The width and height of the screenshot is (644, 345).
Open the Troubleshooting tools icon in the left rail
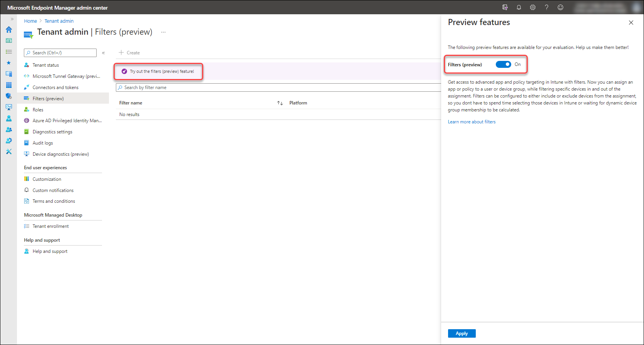click(8, 152)
